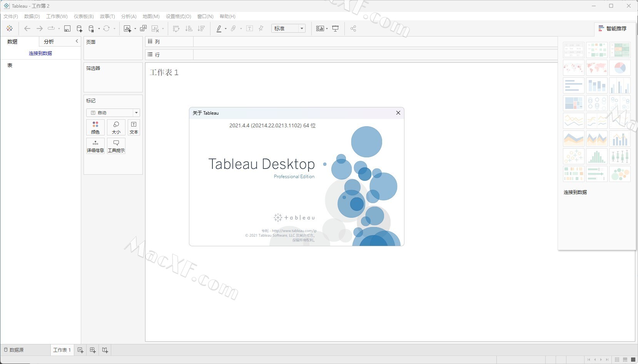Click the highlight pen icon
Viewport: 638px width, 364px height.
click(x=219, y=28)
